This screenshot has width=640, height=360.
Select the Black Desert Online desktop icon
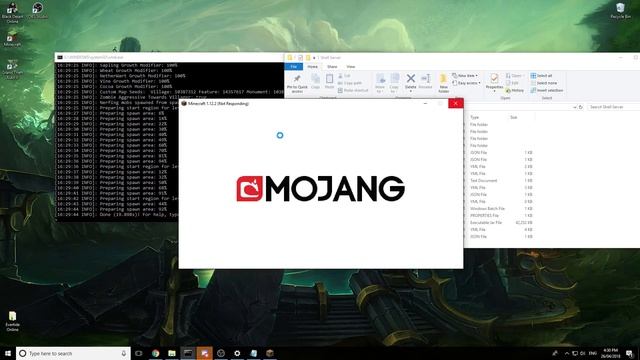coord(12,12)
